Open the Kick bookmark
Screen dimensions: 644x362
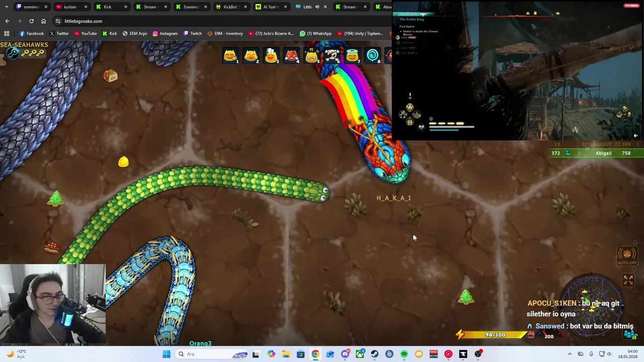click(x=110, y=33)
